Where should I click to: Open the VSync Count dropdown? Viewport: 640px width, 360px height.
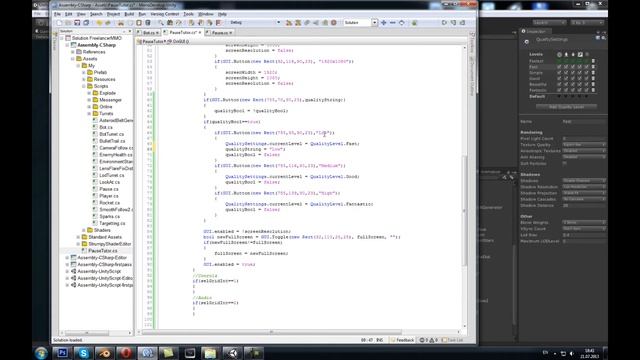coord(584,229)
